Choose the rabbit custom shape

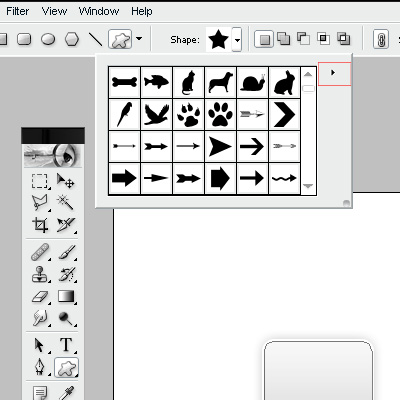pyautogui.click(x=284, y=82)
